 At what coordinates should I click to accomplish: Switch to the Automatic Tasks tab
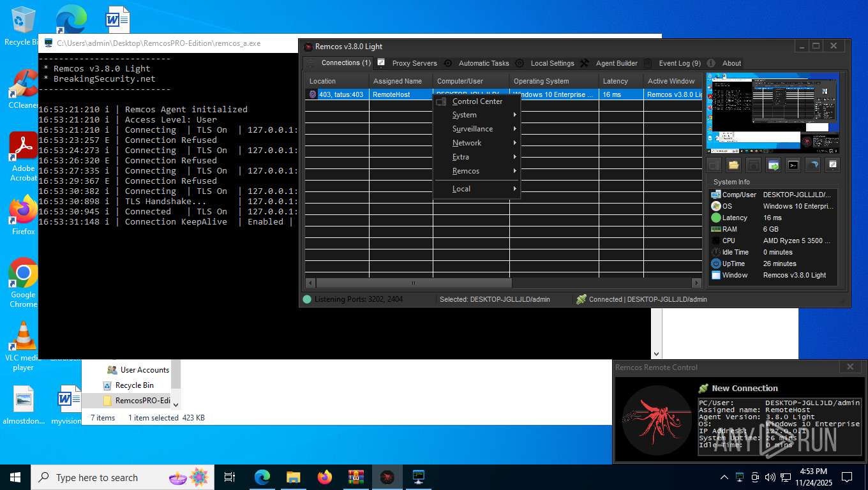pos(477,63)
